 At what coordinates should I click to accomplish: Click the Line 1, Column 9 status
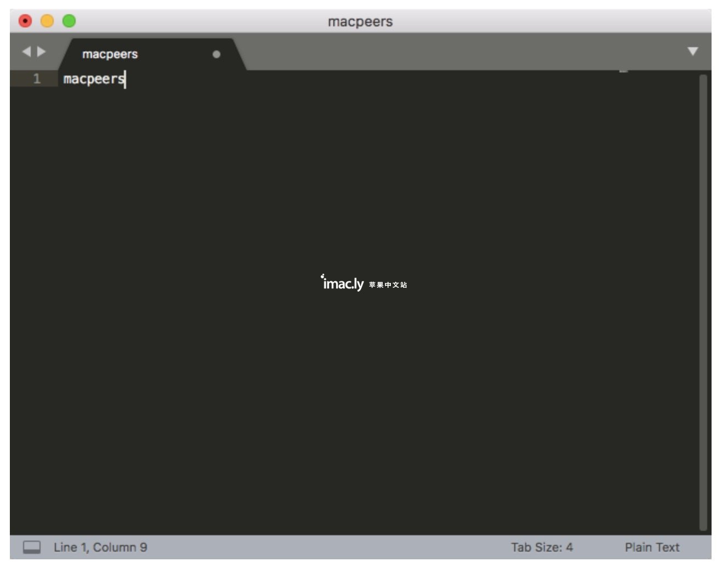click(100, 547)
